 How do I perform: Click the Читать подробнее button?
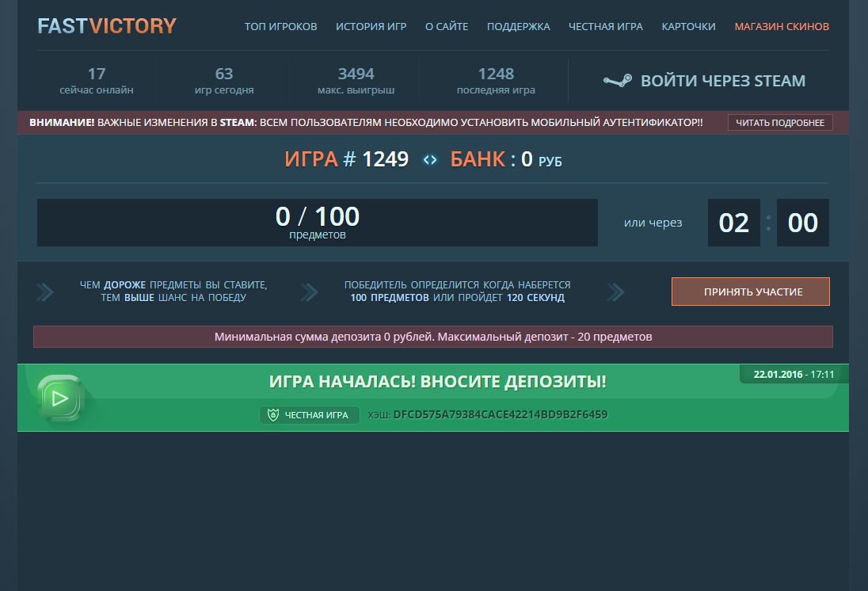(780, 123)
